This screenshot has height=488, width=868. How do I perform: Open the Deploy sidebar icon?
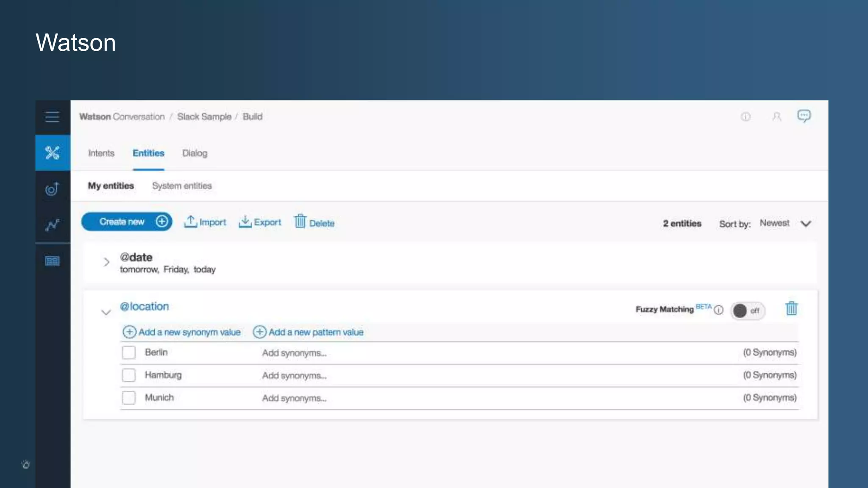(52, 189)
